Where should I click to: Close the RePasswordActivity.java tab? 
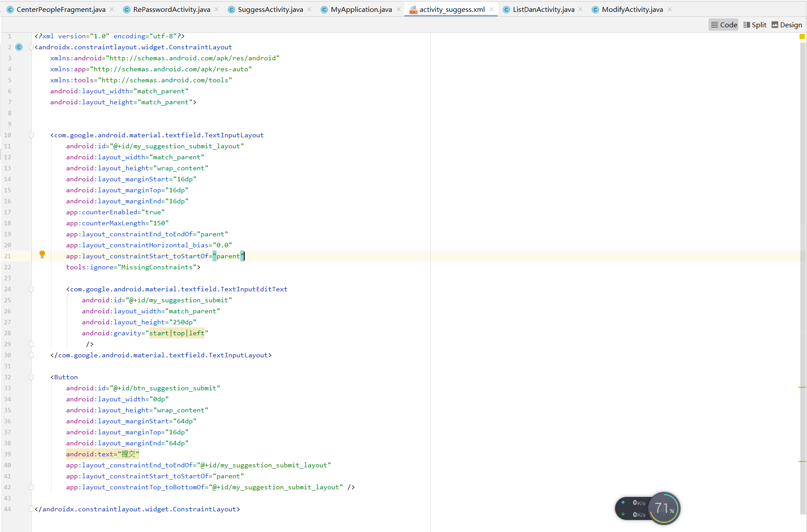216,9
